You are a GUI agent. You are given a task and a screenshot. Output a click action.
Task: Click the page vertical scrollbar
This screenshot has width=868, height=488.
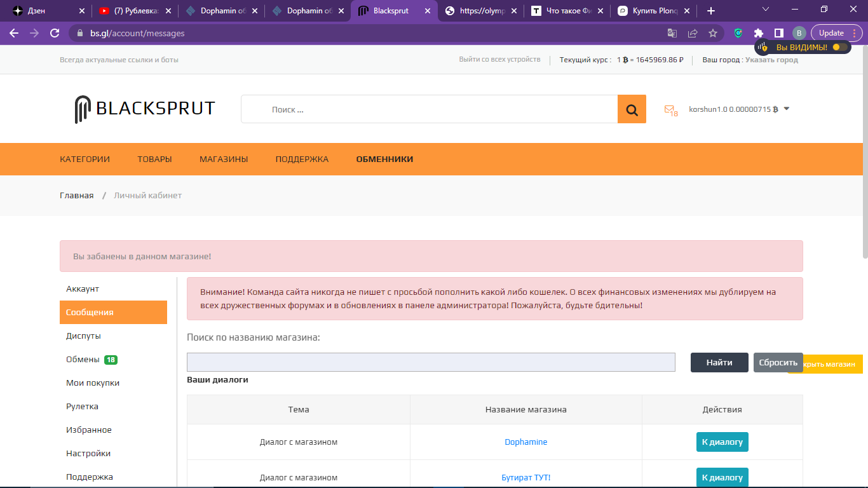[x=865, y=152]
